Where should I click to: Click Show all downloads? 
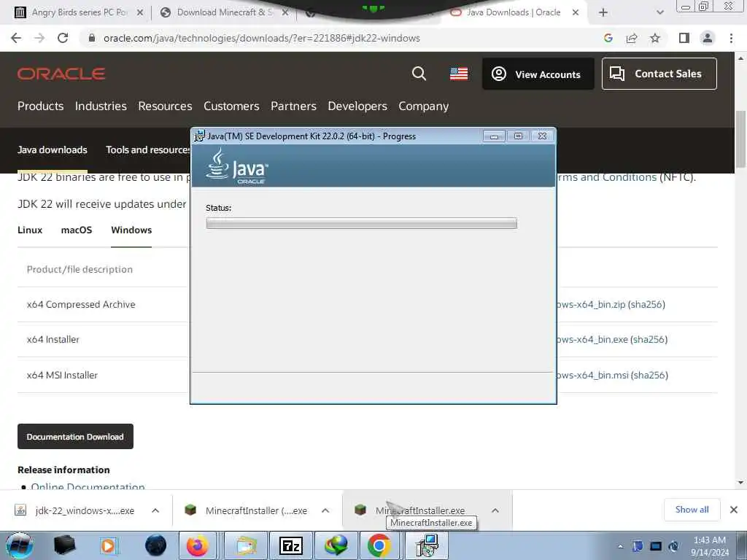pyautogui.click(x=692, y=510)
